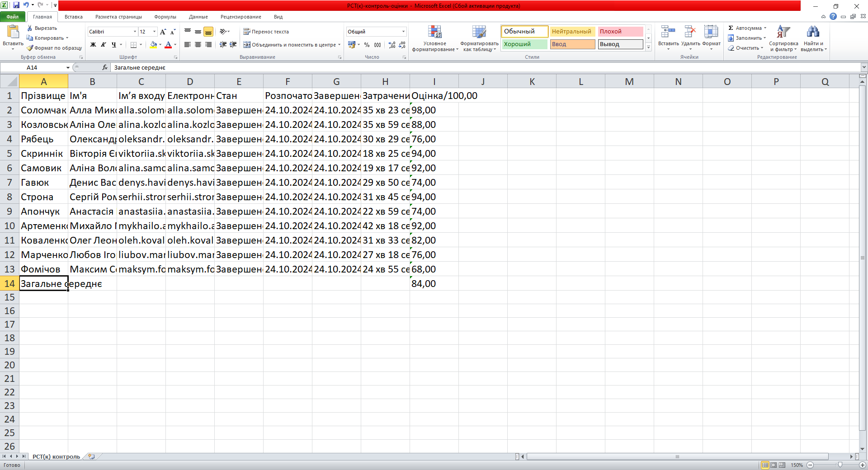Apply the Нейтральный cell style

[x=571, y=32]
